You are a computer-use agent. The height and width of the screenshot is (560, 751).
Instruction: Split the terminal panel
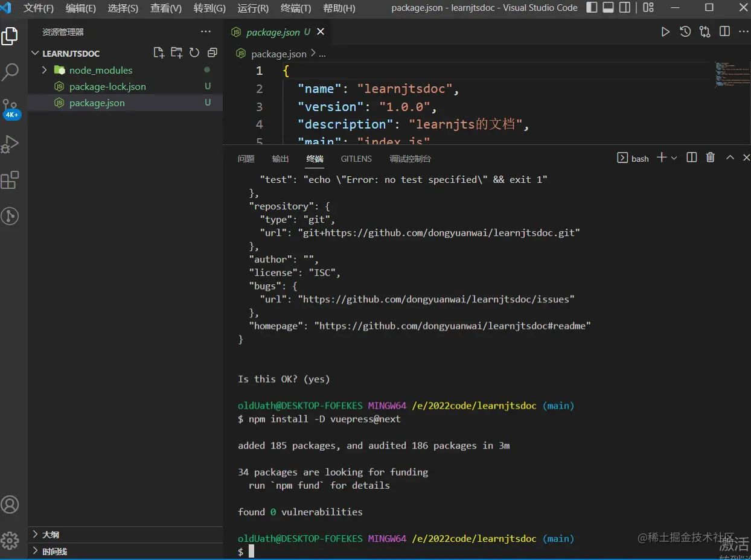tap(692, 157)
